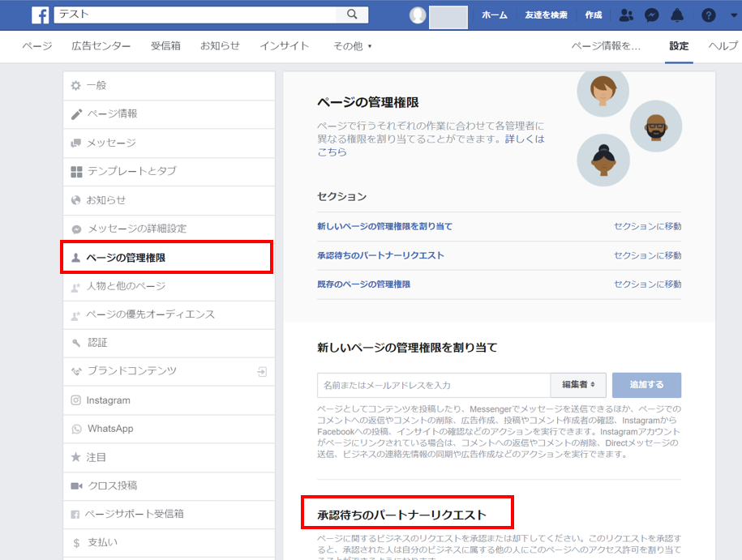Open the Messenger icon in top bar

tap(652, 15)
